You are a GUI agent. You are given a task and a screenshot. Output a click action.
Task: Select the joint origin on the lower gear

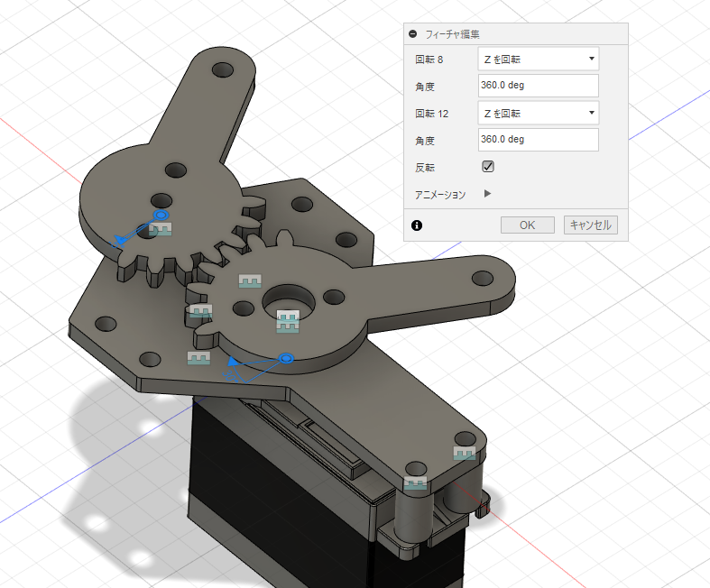(x=286, y=359)
